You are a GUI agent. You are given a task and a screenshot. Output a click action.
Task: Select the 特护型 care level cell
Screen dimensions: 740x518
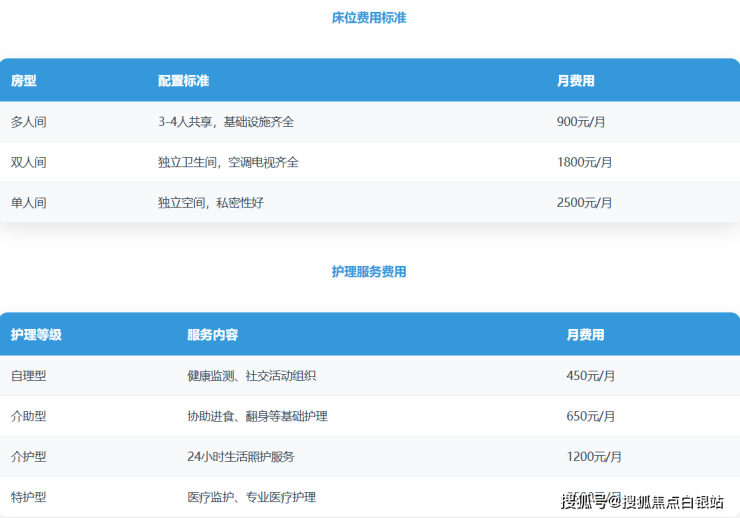click(29, 496)
